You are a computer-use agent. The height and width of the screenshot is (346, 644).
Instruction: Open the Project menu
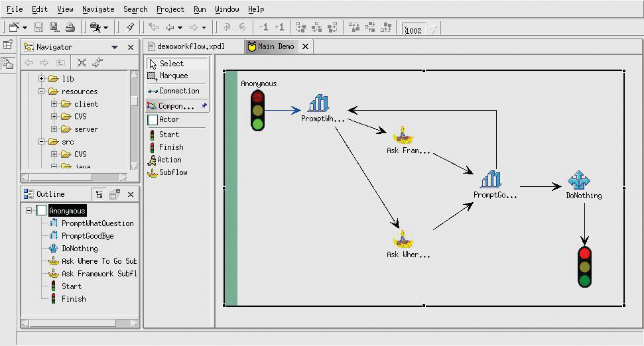pyautogui.click(x=170, y=9)
